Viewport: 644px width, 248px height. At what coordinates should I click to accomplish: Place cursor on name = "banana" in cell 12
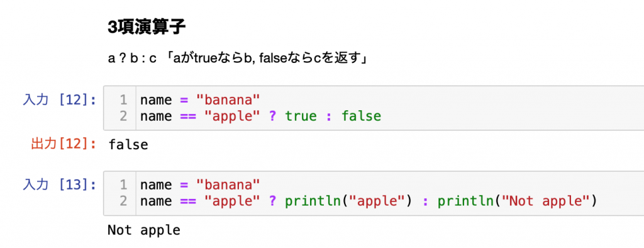pyautogui.click(x=201, y=100)
